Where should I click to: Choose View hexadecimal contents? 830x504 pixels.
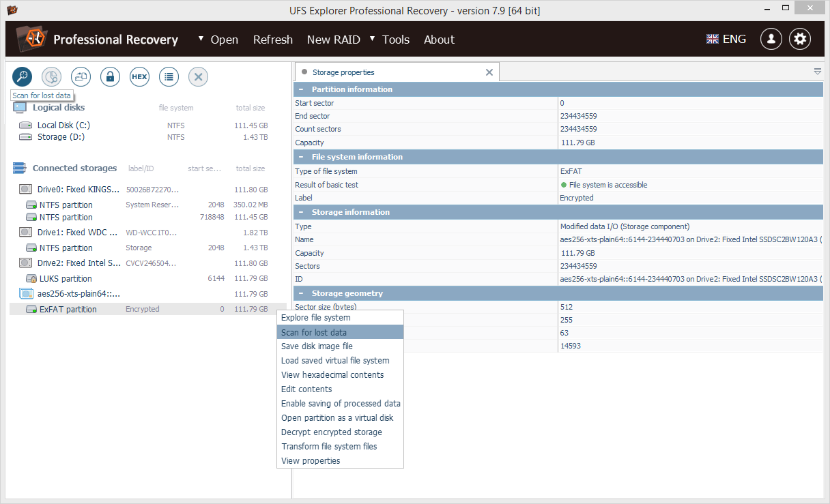pos(340,375)
